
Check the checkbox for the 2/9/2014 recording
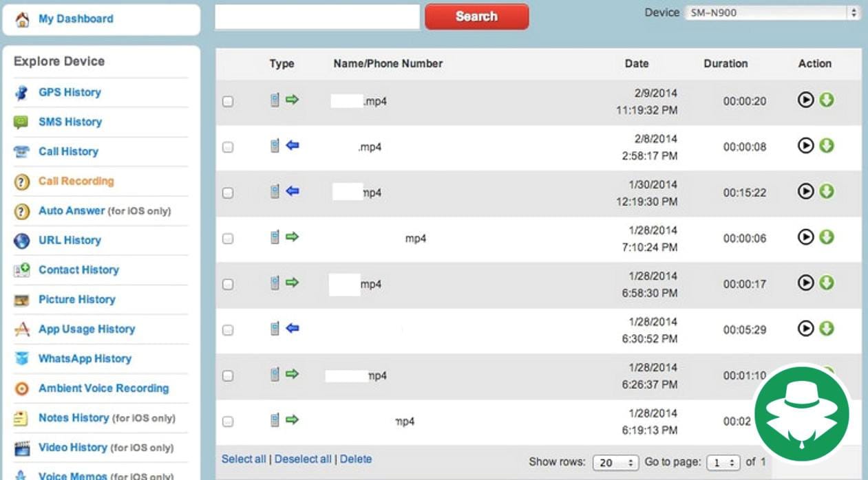tap(228, 100)
